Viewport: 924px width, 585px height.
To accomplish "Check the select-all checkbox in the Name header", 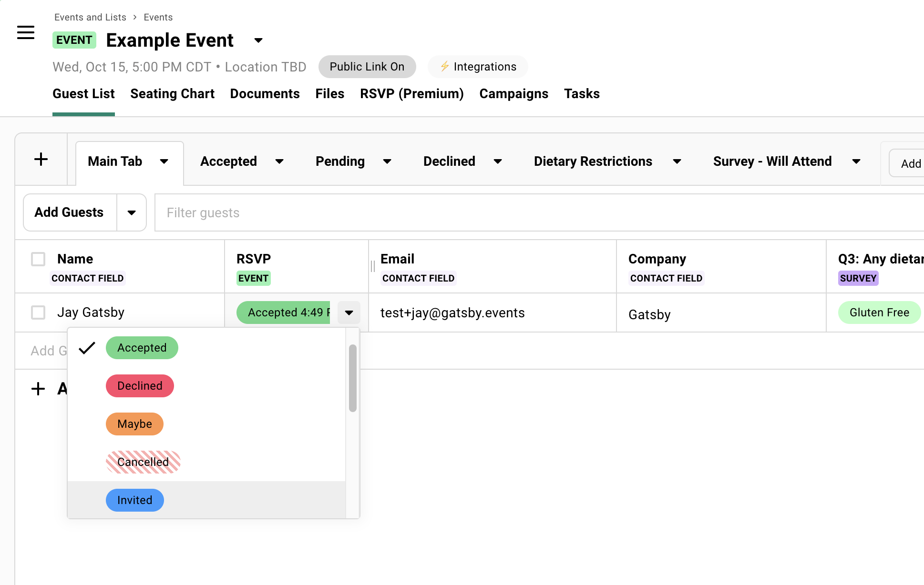I will tap(38, 259).
